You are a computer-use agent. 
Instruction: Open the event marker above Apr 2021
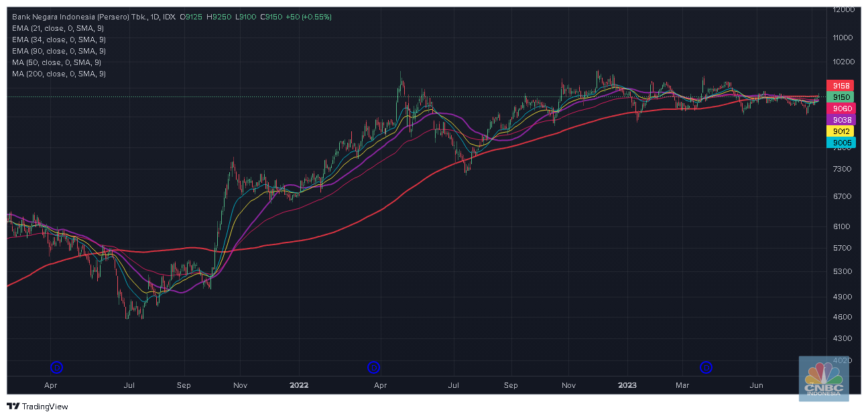pyautogui.click(x=58, y=366)
